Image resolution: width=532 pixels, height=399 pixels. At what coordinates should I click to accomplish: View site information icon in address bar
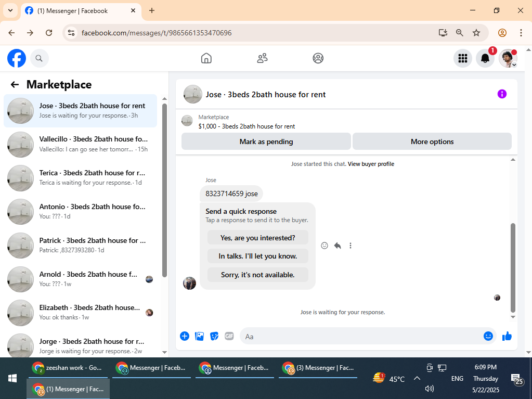71,33
